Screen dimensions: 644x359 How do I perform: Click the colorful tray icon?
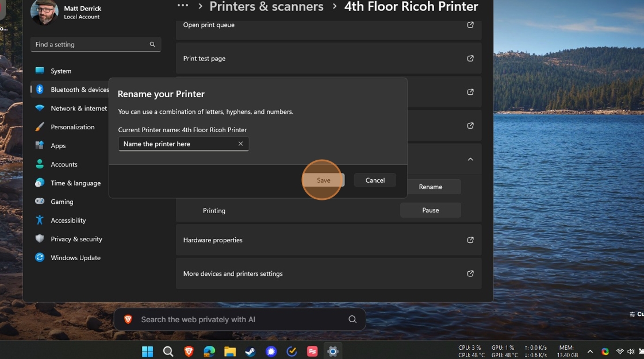(605, 352)
